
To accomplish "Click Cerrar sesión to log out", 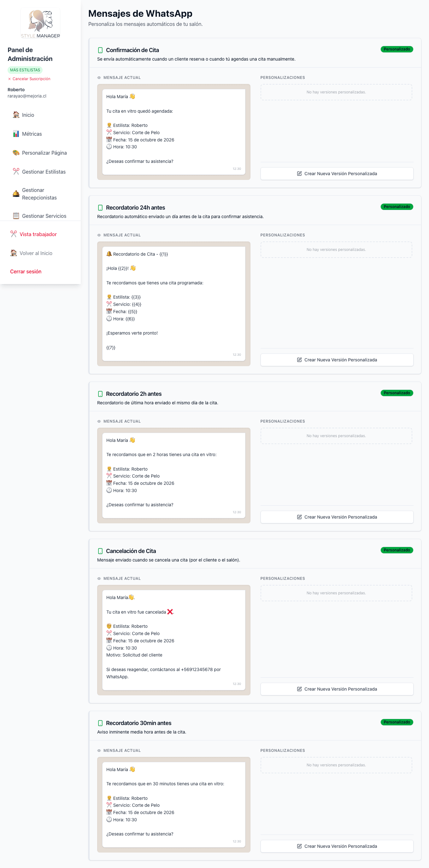I will click(x=26, y=271).
